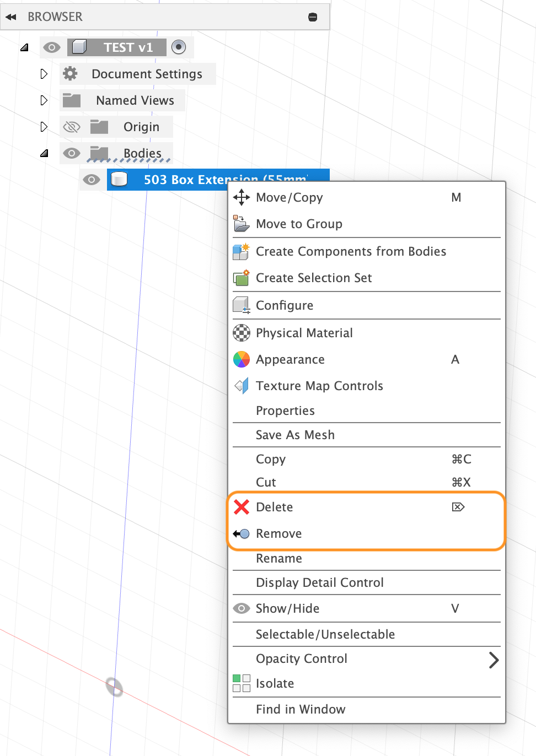Open Opacity Control menu entry
Viewport: 536px width, 756px height.
367,658
